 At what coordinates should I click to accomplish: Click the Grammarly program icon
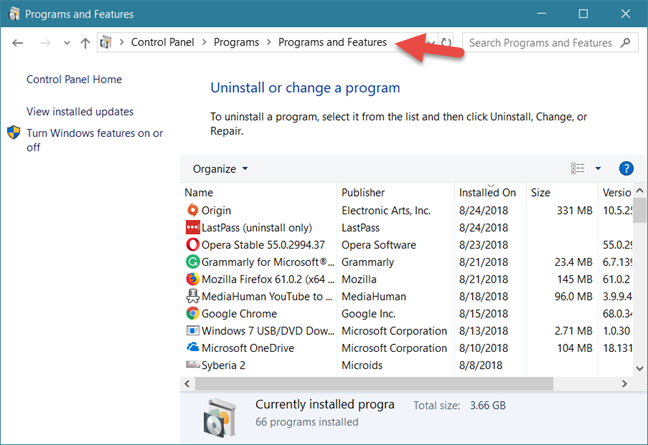(193, 262)
